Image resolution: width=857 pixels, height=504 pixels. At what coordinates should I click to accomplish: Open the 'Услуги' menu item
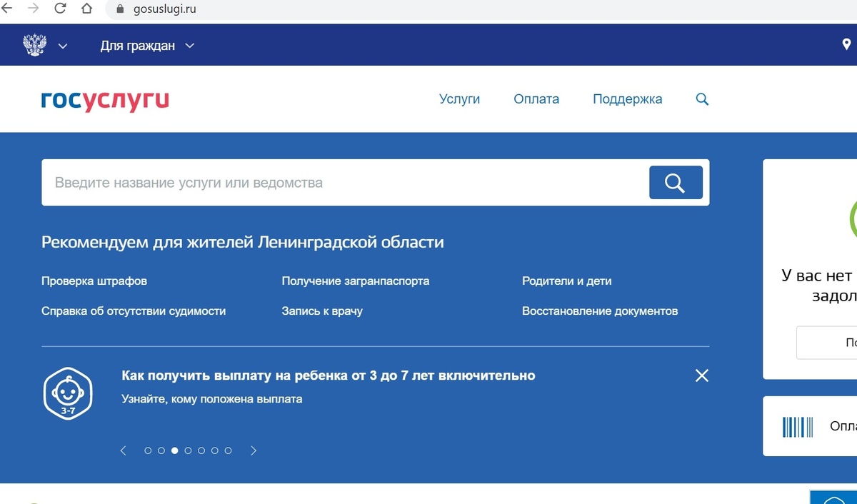point(459,99)
